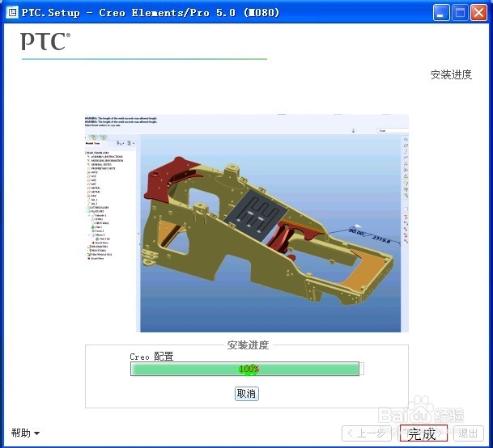Click the Creo model preview image
493x448 pixels.
click(x=247, y=223)
